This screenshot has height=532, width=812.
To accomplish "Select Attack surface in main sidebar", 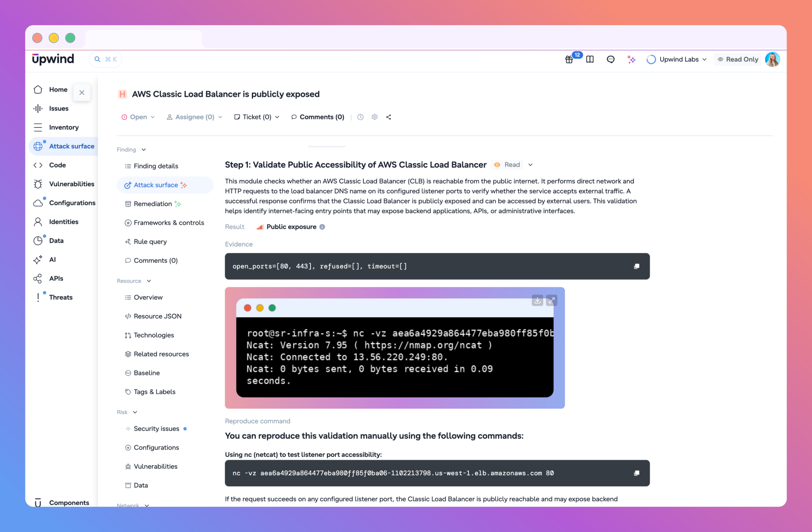I will pyautogui.click(x=64, y=146).
